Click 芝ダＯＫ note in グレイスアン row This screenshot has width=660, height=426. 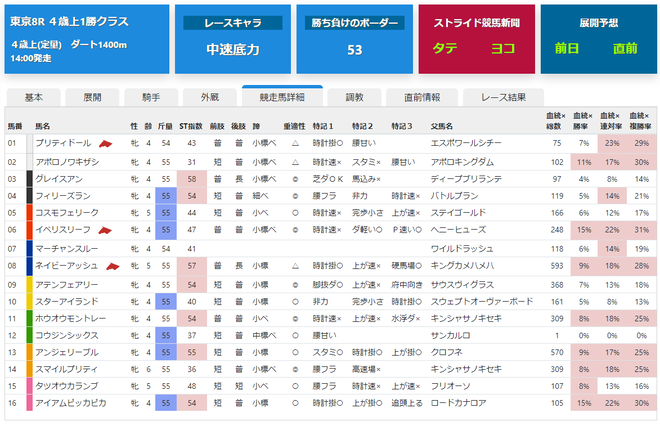click(328, 179)
